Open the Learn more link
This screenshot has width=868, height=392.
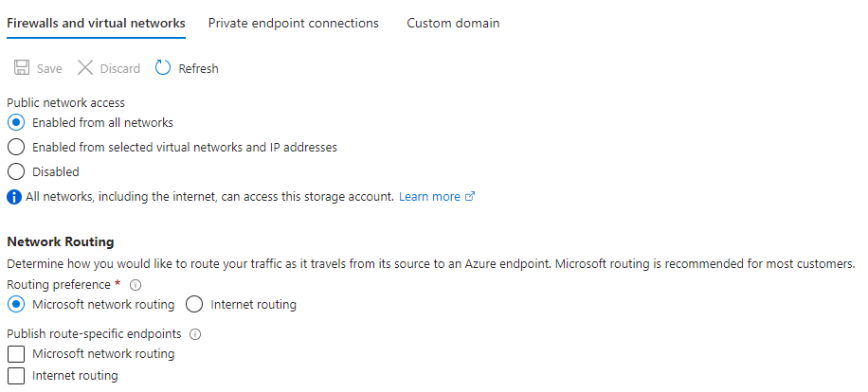pos(429,196)
